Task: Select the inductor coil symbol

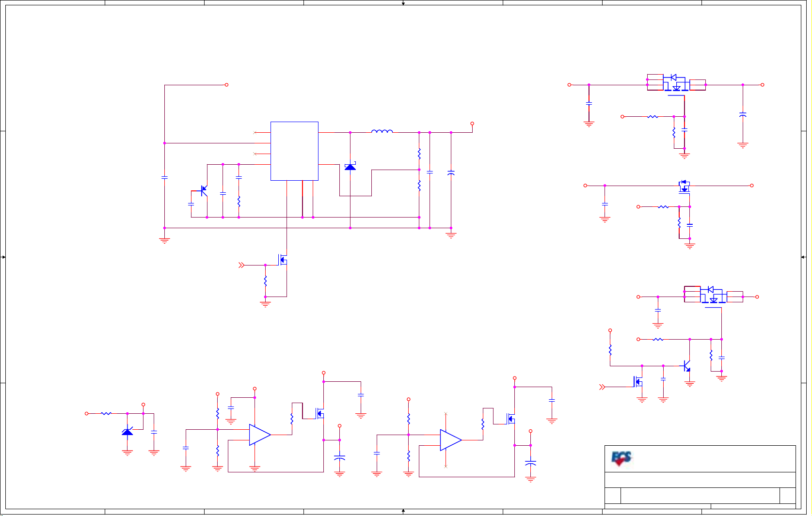Action: [x=382, y=131]
